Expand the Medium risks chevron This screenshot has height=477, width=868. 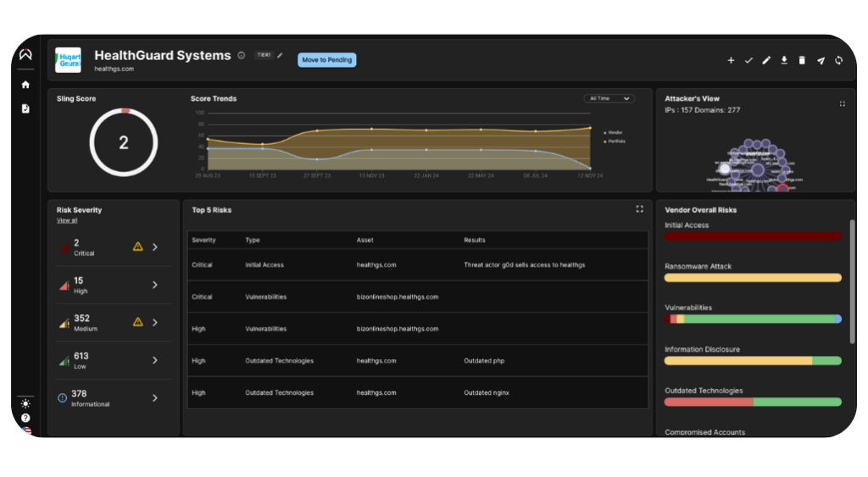pos(155,322)
